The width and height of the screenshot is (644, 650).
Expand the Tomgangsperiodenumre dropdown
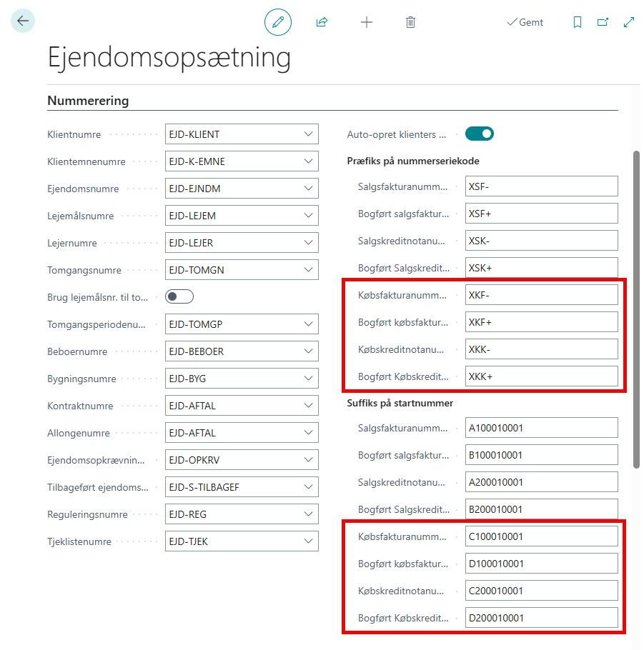308,324
